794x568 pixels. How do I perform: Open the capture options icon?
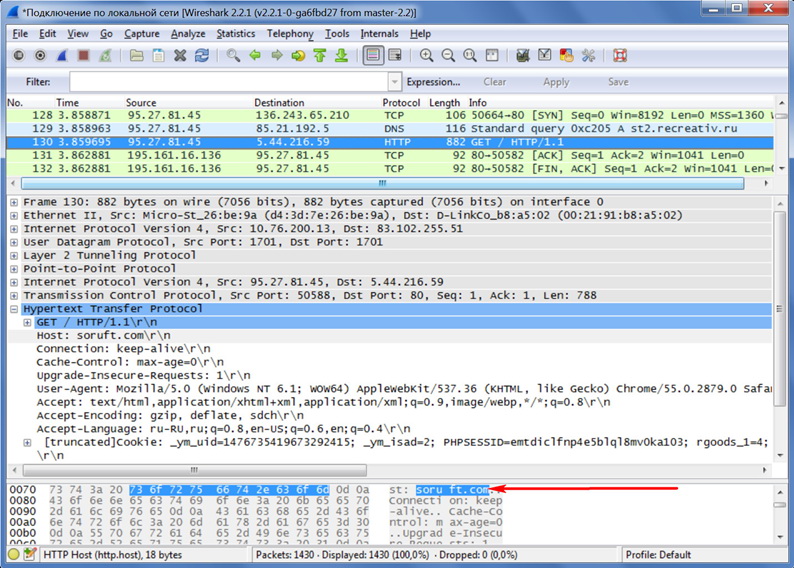pos(40,56)
